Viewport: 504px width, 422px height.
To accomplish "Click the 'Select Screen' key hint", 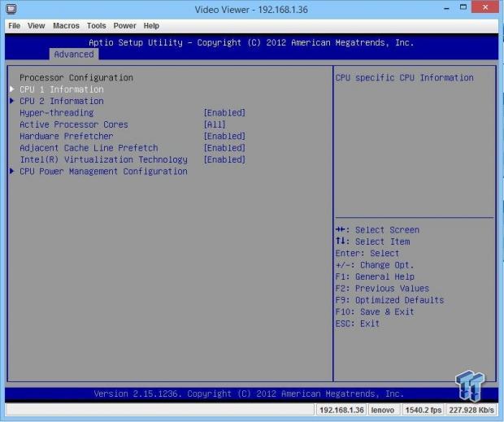I will [x=377, y=230].
